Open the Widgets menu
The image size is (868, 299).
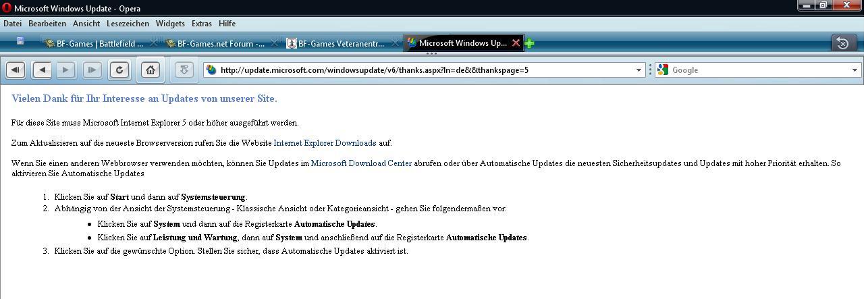(x=170, y=24)
